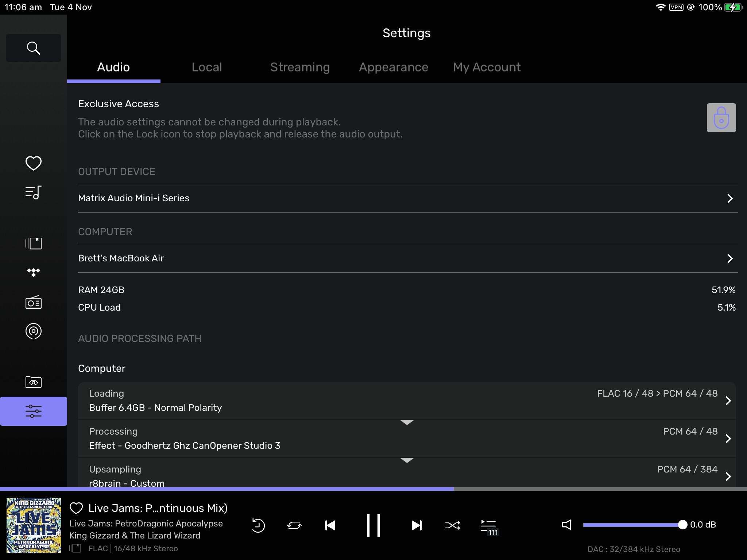Switch to the Streaming tab
Screen dimensions: 747x560
pos(300,67)
